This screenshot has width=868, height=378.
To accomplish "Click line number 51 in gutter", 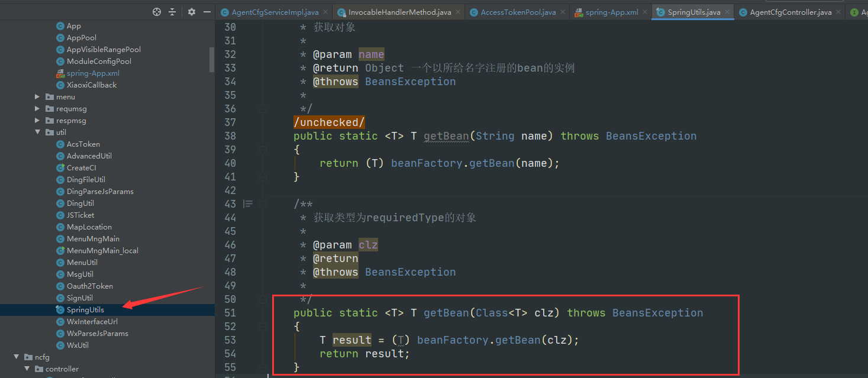I will point(230,313).
